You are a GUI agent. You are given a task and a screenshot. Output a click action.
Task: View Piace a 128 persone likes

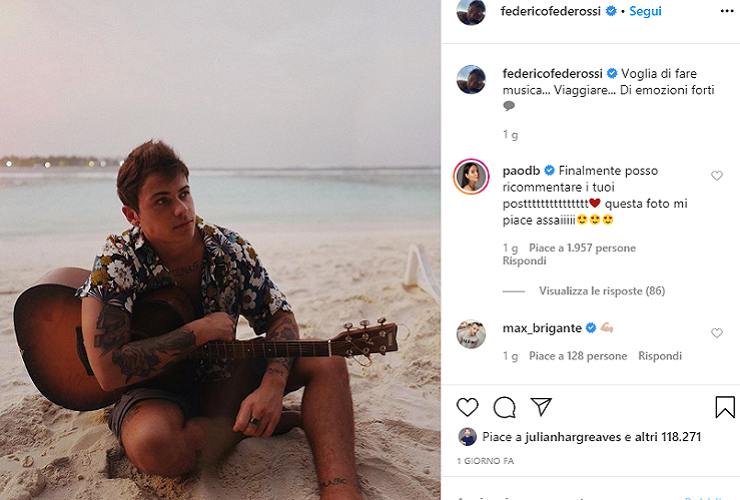pyautogui.click(x=578, y=356)
